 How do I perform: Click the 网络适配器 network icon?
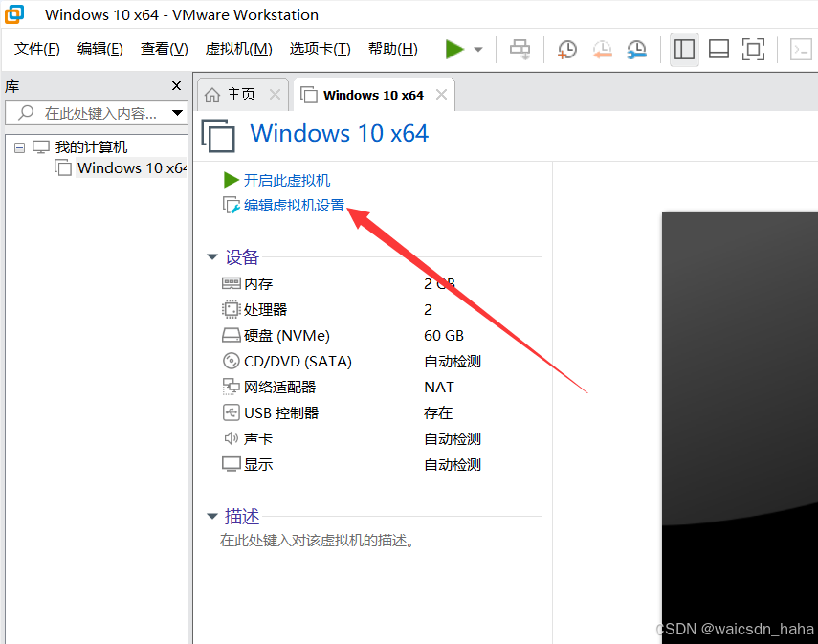(x=232, y=387)
